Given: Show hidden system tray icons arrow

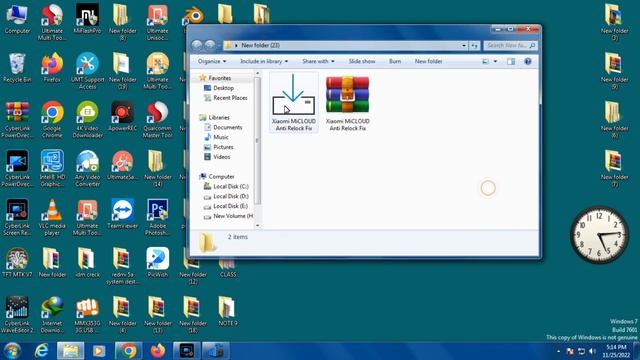Looking at the screenshot, I should (x=558, y=351).
